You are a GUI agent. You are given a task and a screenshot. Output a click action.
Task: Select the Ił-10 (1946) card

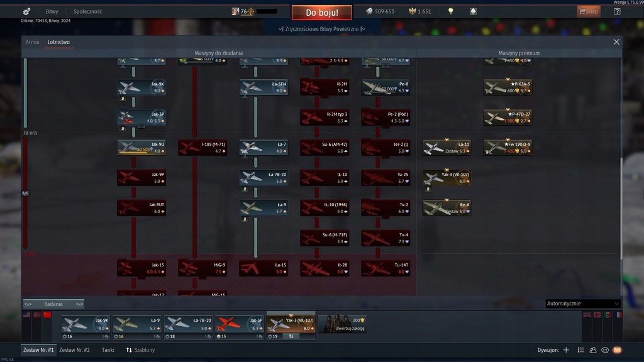click(325, 208)
